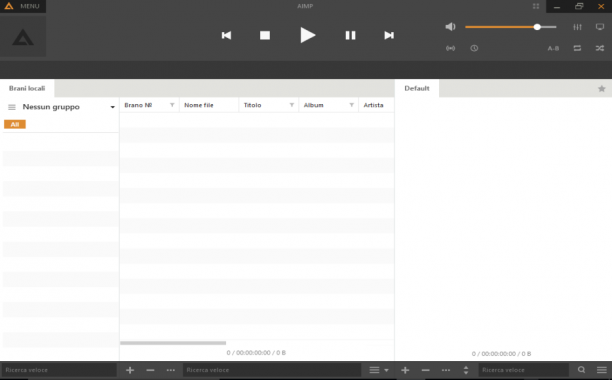The width and height of the screenshot is (612, 380).
Task: Pause playback
Action: coord(350,36)
